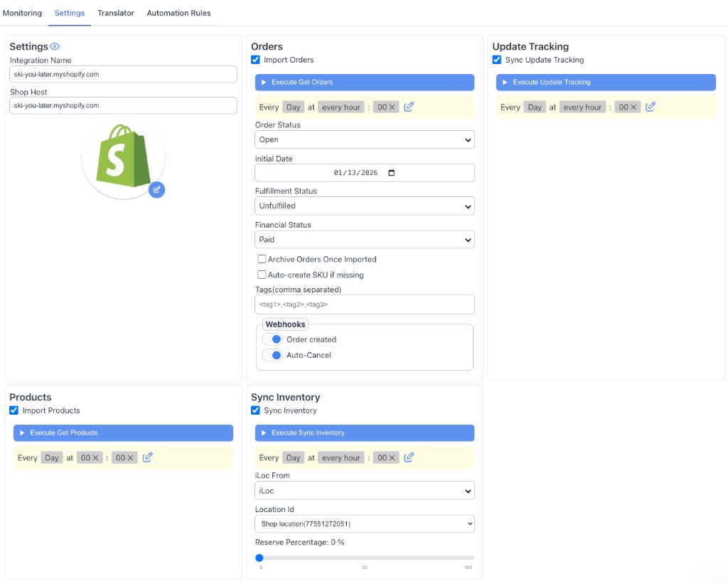The height and width of the screenshot is (584, 728).
Task: Click the edit icon next to Orders schedule
Action: pyautogui.click(x=409, y=106)
